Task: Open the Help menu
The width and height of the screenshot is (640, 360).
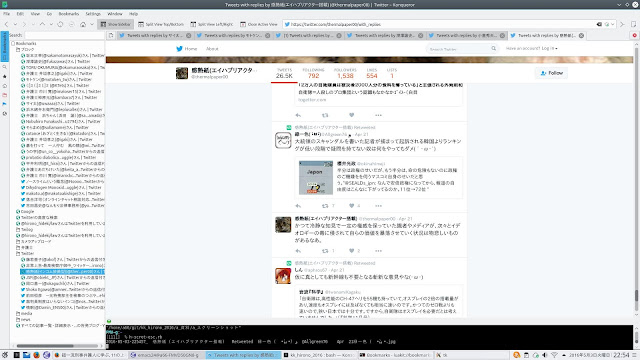Action: [133, 14]
